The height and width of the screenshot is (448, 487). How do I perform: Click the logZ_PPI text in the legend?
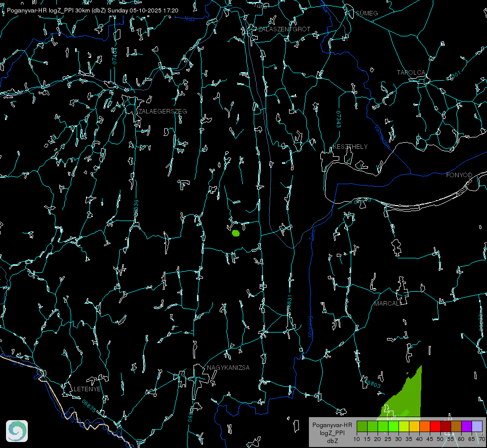coord(332,433)
